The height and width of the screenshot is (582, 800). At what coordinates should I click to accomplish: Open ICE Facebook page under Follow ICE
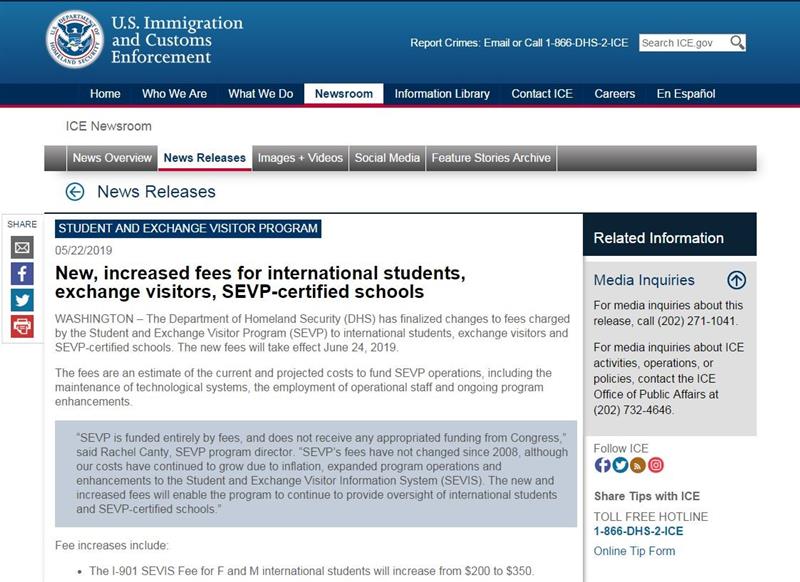point(602,465)
